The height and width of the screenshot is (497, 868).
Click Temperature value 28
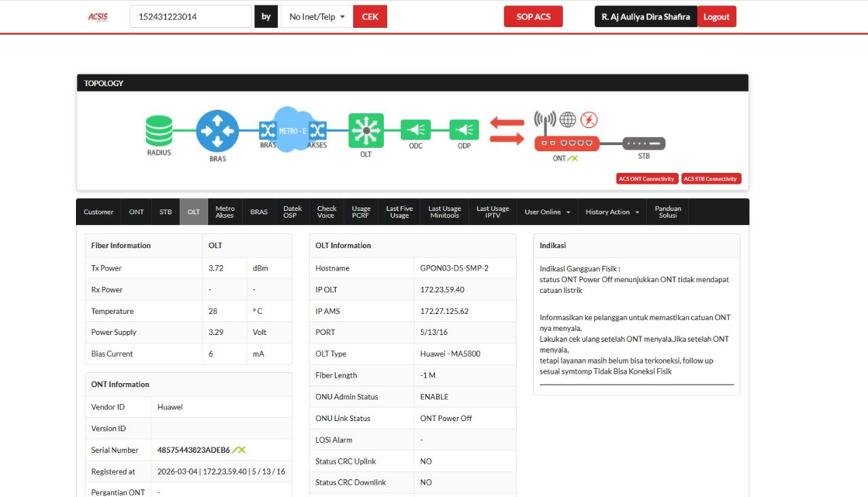pyautogui.click(x=213, y=311)
